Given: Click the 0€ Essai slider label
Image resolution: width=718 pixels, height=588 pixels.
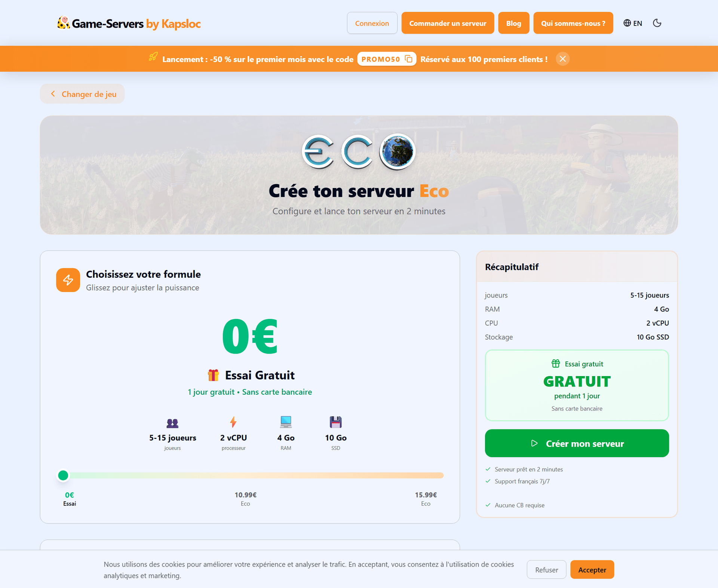Looking at the screenshot, I should (x=70, y=499).
